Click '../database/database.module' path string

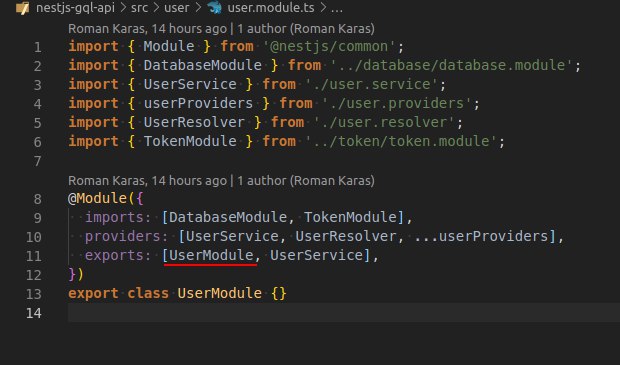point(451,65)
